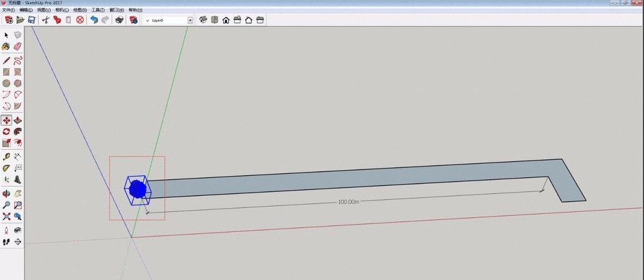Click the Zoom Extents tool

pyautogui.click(x=6, y=217)
